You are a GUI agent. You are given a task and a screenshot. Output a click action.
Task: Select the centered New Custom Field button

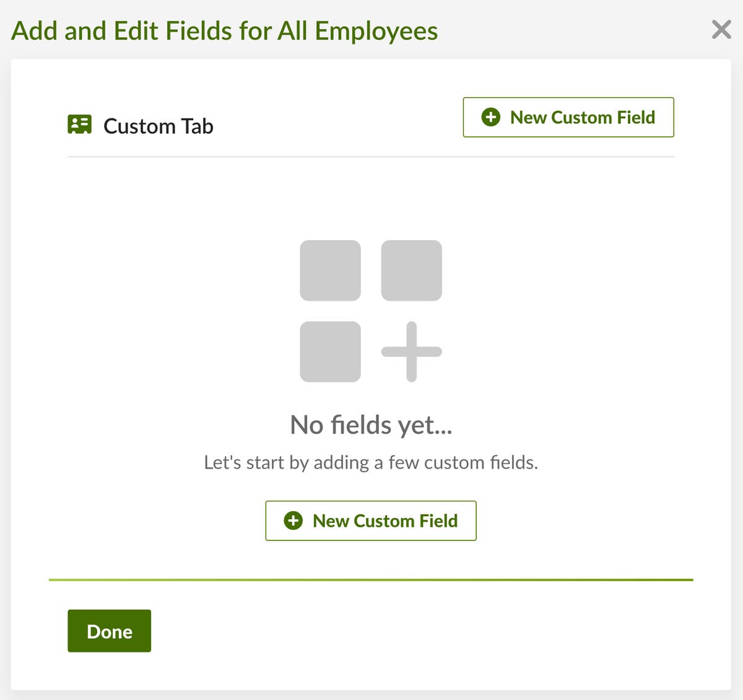tap(370, 521)
